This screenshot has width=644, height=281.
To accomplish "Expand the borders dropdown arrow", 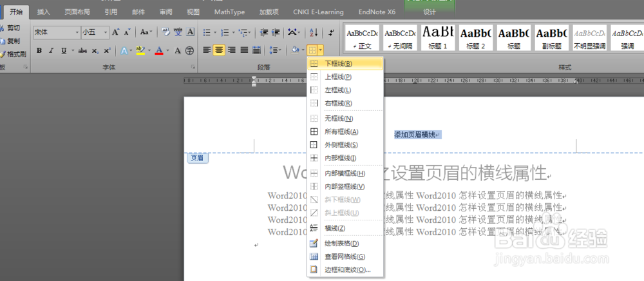I will point(320,50).
